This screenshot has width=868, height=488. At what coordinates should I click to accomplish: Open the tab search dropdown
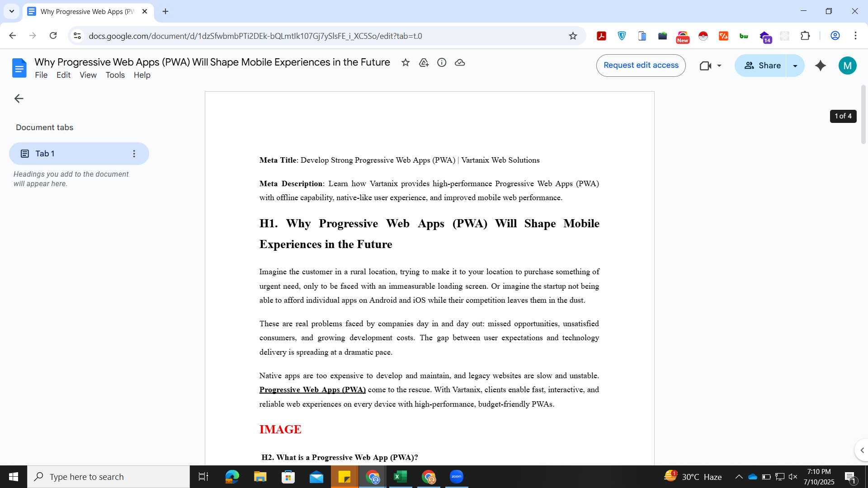[12, 11]
